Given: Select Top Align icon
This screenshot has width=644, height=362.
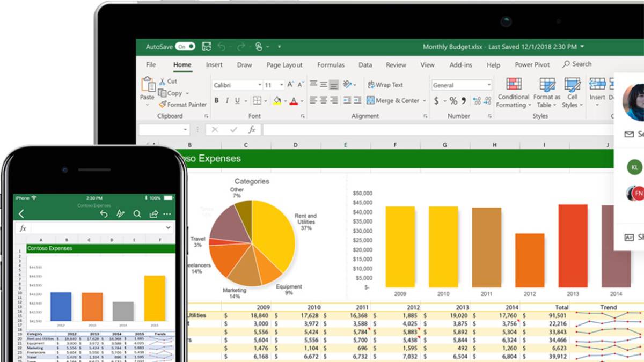Looking at the screenshot, I should 313,84.
